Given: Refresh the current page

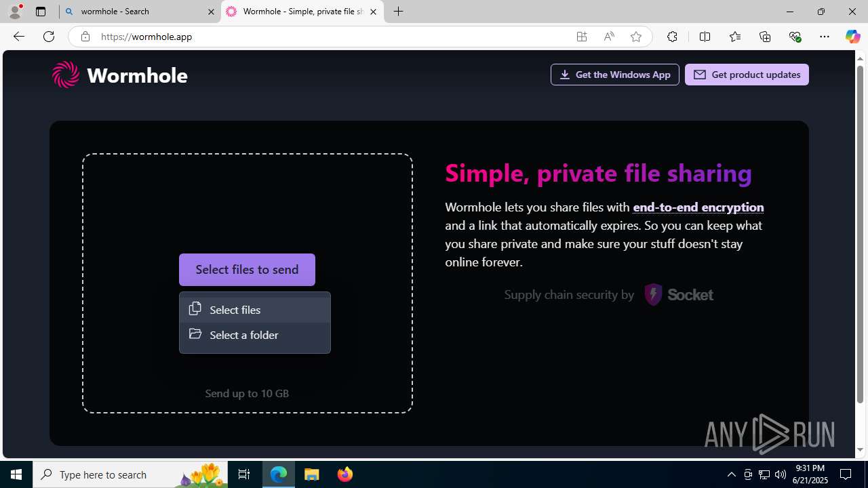Looking at the screenshot, I should click(49, 37).
